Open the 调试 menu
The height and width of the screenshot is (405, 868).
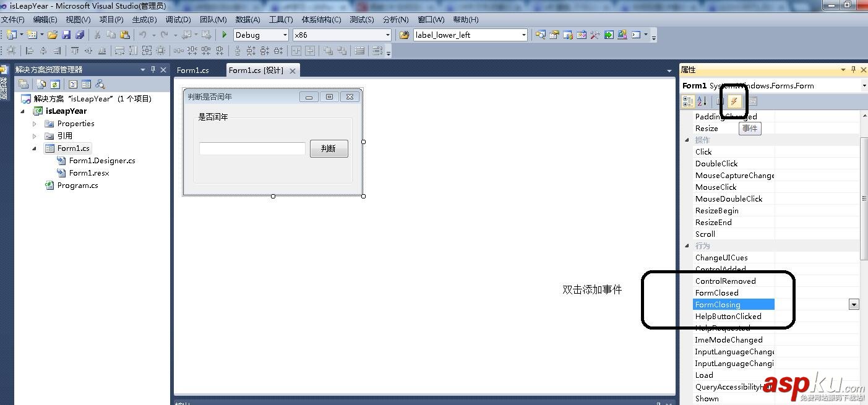[x=178, y=19]
